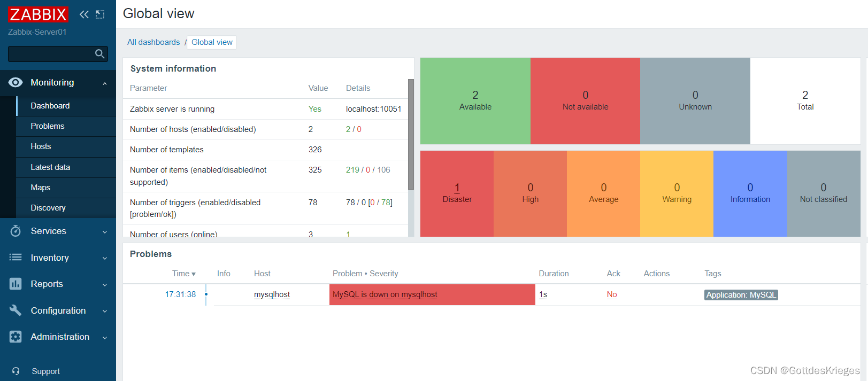
Task: Click the Average severity tile
Action: click(x=603, y=193)
